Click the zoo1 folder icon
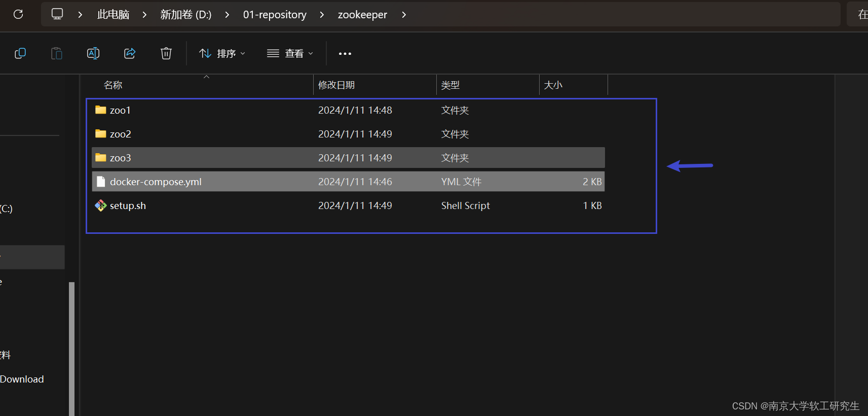The height and width of the screenshot is (416, 868). 101,110
